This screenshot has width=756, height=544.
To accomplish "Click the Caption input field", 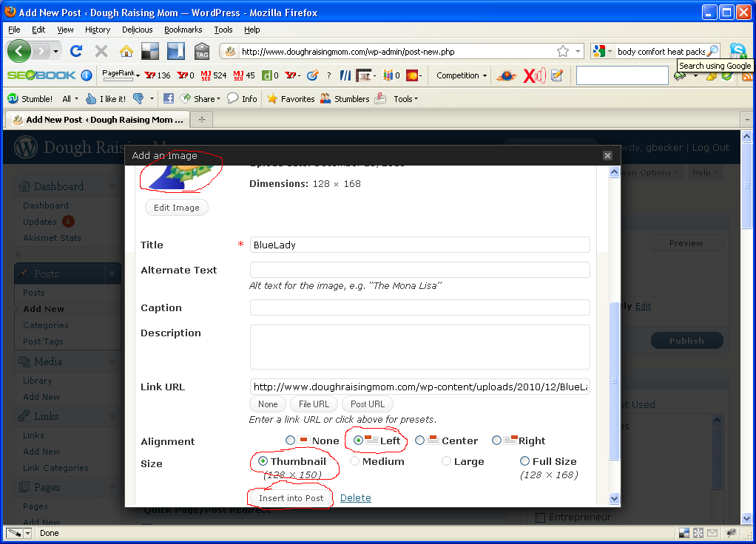I will [420, 307].
